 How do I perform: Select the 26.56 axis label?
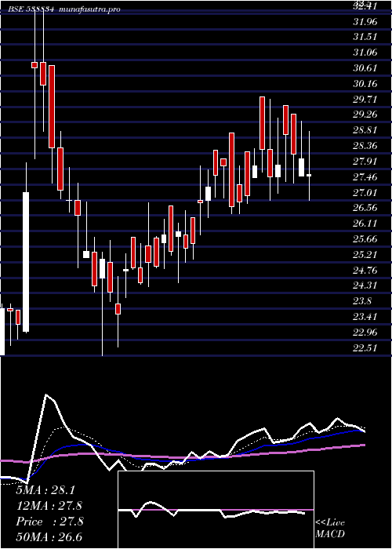(x=365, y=208)
